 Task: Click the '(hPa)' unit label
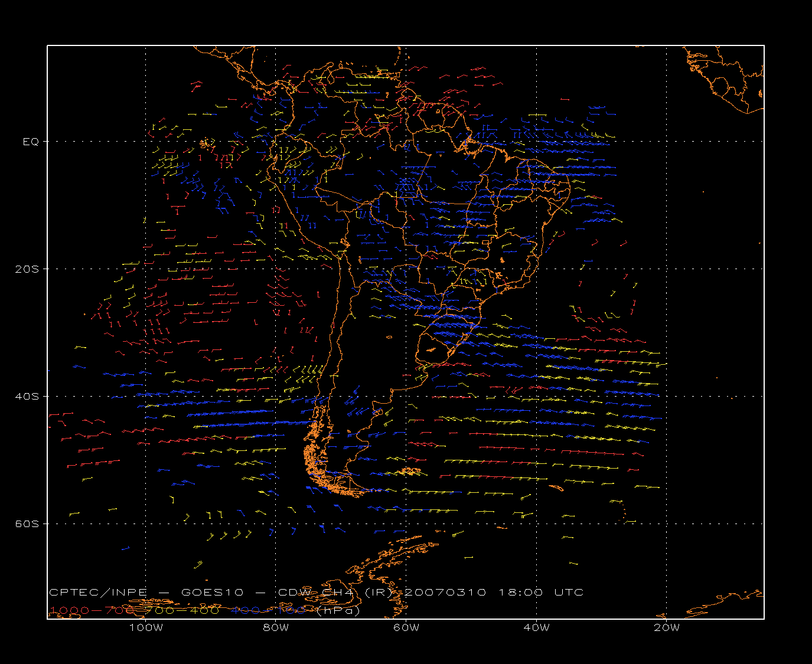(x=338, y=611)
